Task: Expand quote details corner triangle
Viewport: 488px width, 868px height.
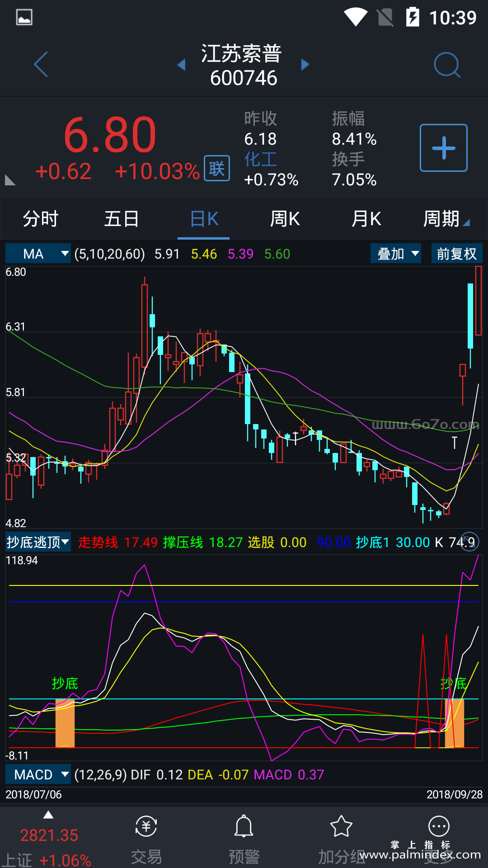Action: tap(10, 180)
